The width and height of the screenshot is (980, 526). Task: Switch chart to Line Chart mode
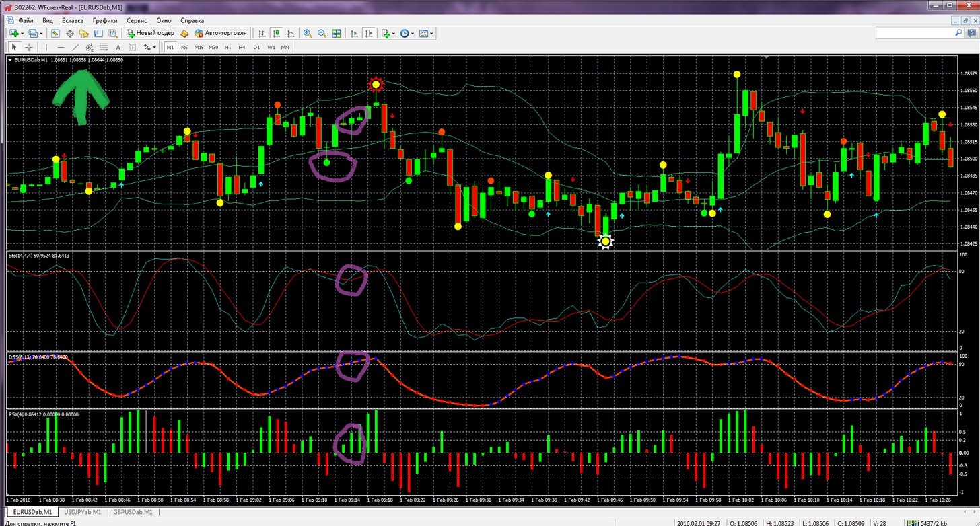[291, 33]
